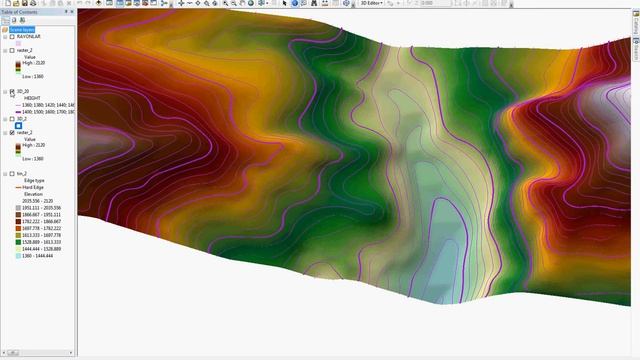Click the 3D_2 blue square symbol
The width and height of the screenshot is (640, 360).
pyautogui.click(x=18, y=126)
